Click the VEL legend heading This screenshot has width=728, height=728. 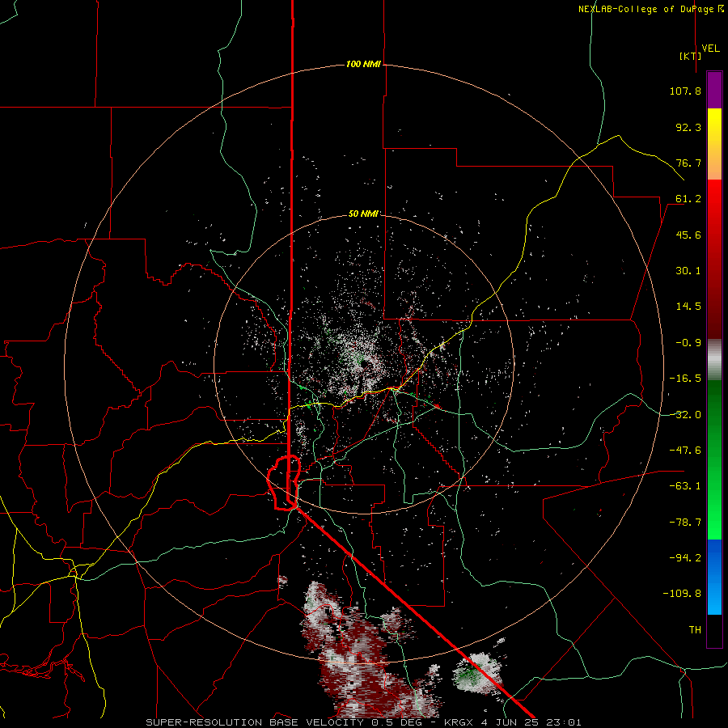coord(711,49)
